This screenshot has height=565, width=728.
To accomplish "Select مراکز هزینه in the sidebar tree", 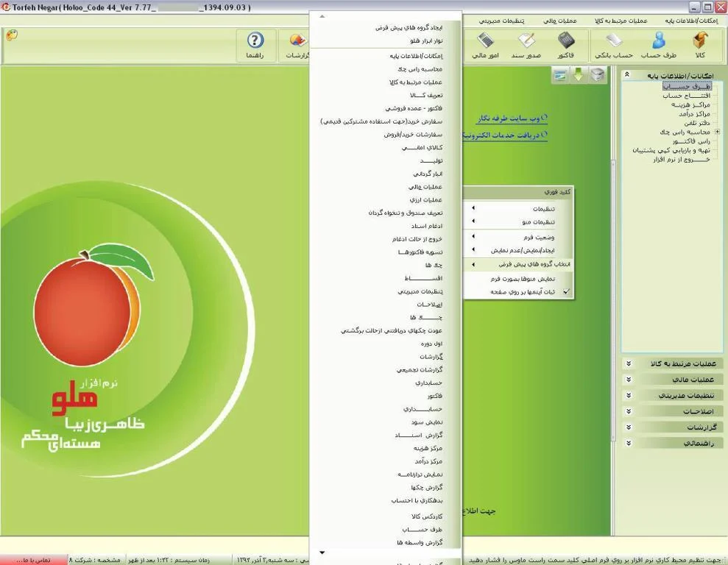I will [x=691, y=105].
